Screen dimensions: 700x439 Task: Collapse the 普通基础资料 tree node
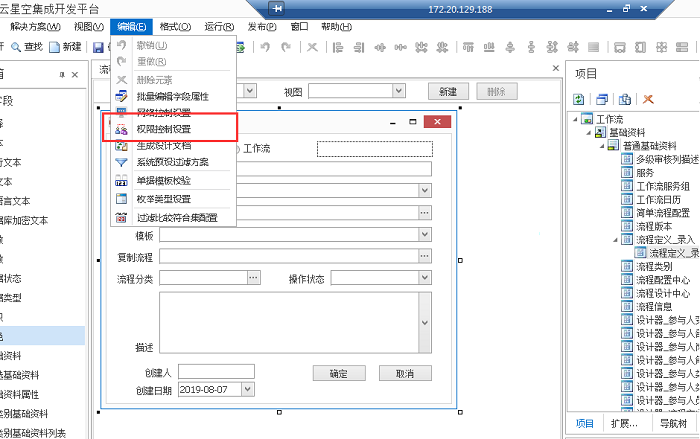pos(602,146)
